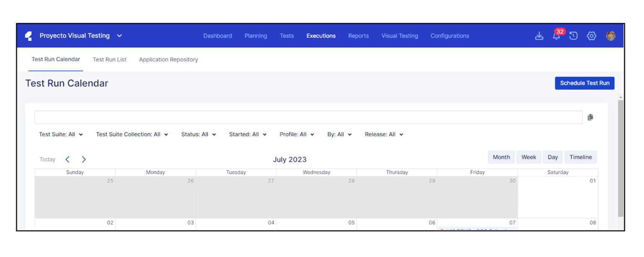Switch calendar to Month view
The height and width of the screenshot is (257, 644).
point(501,157)
